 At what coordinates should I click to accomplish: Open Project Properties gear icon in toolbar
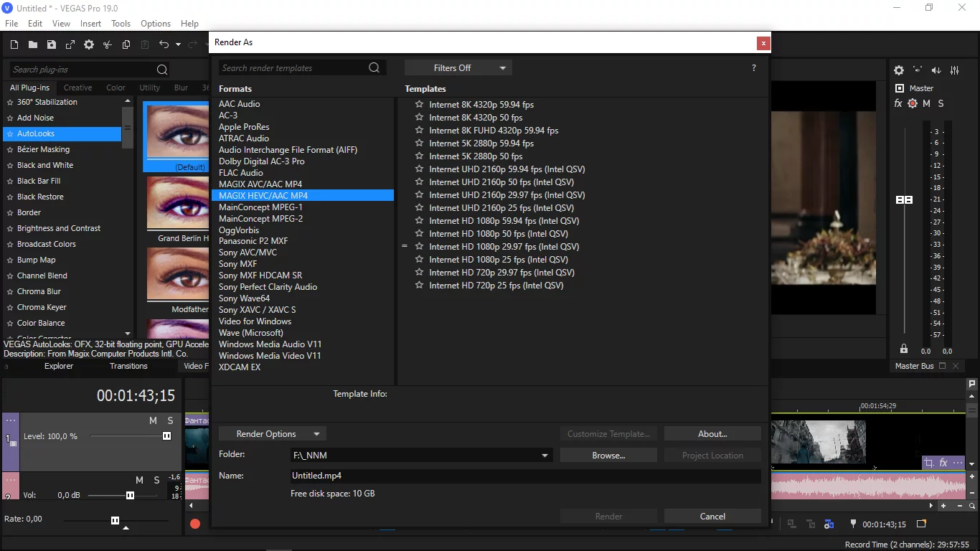89,44
